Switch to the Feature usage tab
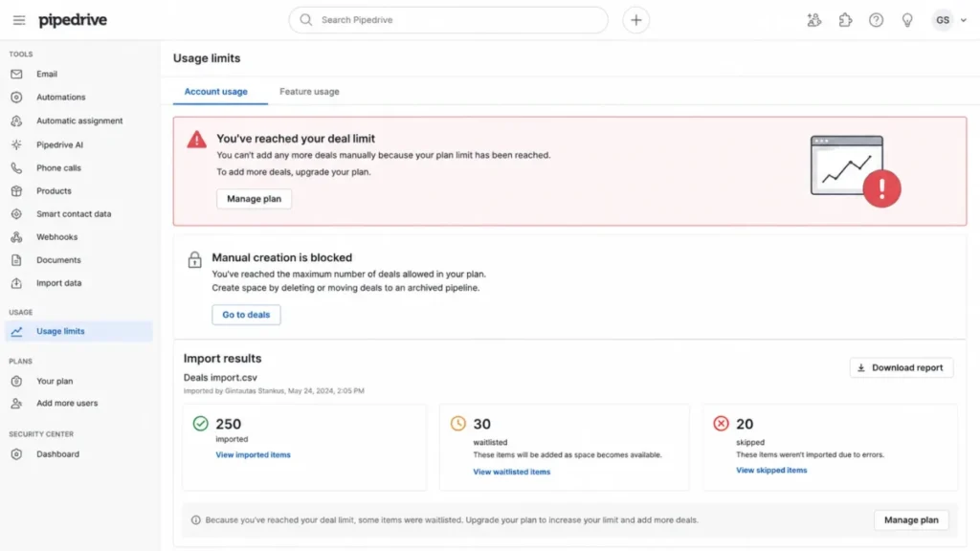Image resolution: width=980 pixels, height=551 pixels. click(309, 91)
